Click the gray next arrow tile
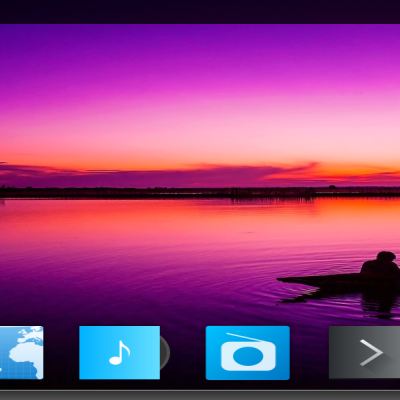400x400 pixels. 364,352
